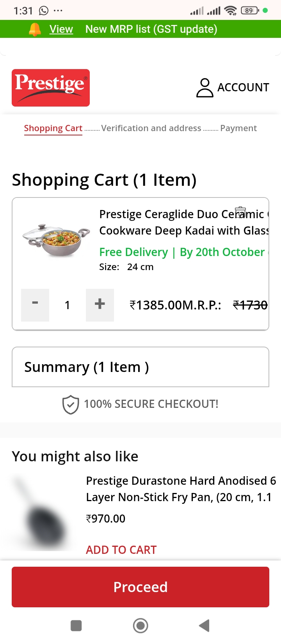Go to Shopping Cart step
The width and height of the screenshot is (281, 644).
(53, 128)
